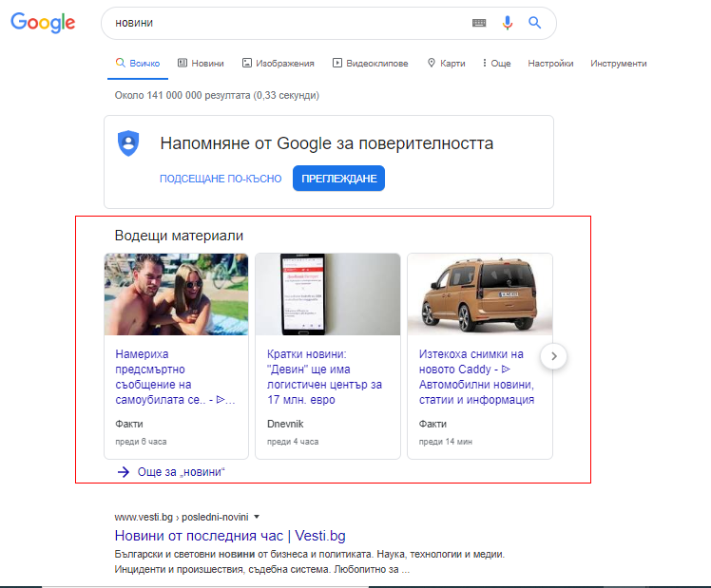
Task: Click the couple photo thumbnail
Action: click(177, 294)
